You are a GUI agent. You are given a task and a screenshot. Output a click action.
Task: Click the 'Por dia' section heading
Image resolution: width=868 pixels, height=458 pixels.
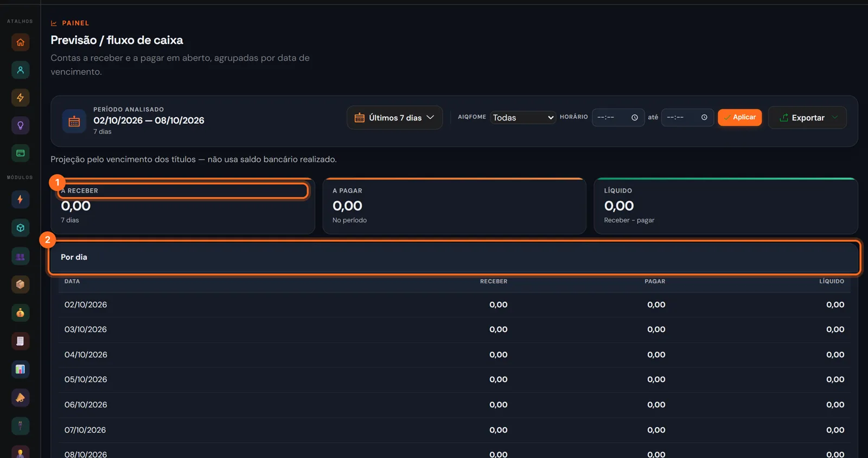tap(74, 257)
